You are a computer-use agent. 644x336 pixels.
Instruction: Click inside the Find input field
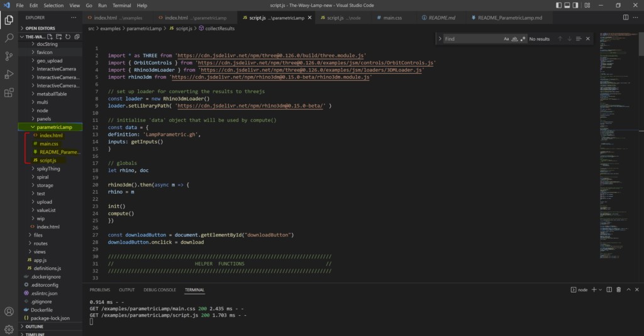(x=469, y=39)
